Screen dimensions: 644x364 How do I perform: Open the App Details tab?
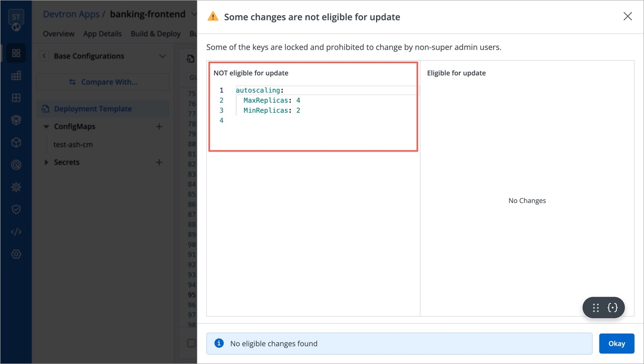[102, 34]
